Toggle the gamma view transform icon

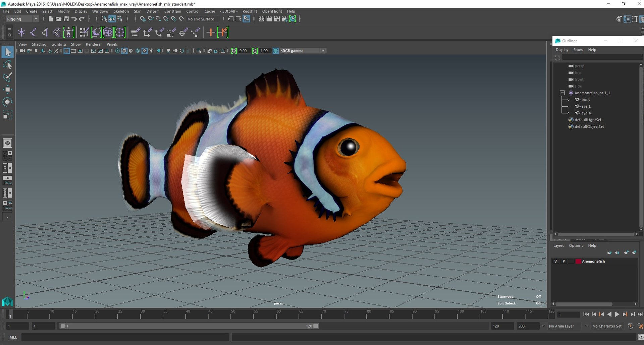click(x=276, y=51)
